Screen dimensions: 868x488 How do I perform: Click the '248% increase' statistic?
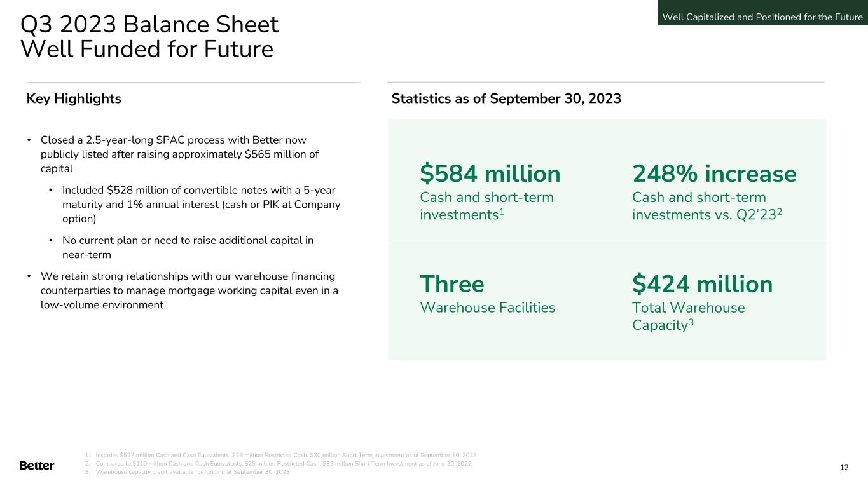click(714, 173)
